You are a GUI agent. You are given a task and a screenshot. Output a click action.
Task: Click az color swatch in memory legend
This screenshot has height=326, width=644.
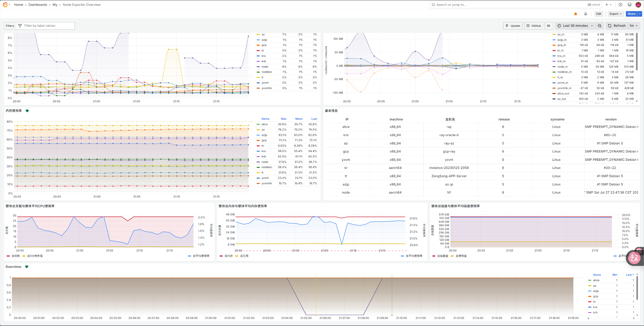[258, 130]
